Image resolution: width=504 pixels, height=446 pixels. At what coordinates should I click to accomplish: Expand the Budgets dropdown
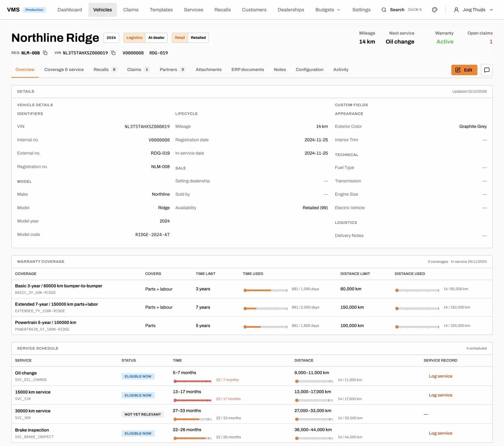coord(328,10)
